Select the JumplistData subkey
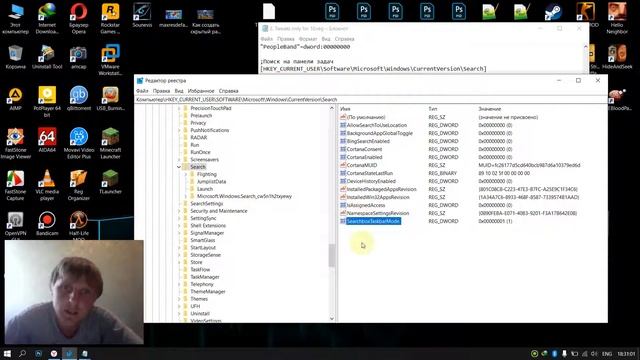 pos(211,182)
